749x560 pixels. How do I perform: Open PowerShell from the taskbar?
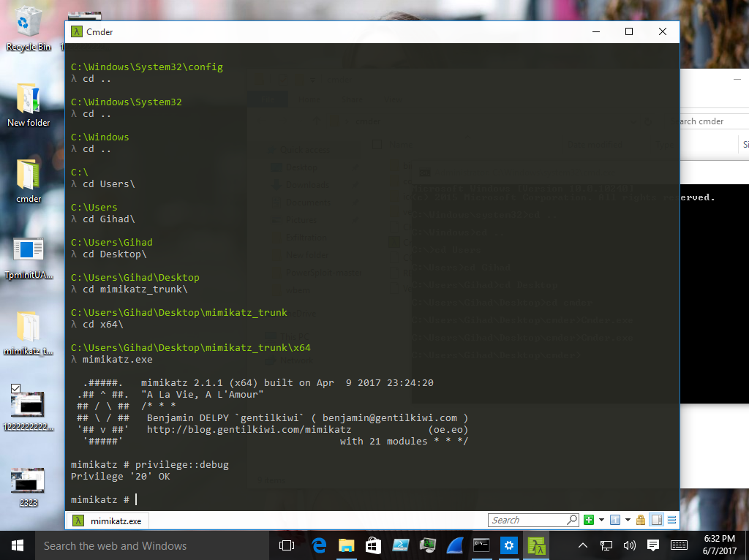click(400, 545)
